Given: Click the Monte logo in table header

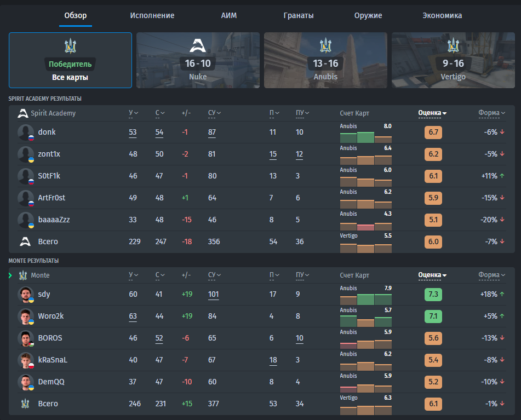Looking at the screenshot, I should [23, 275].
